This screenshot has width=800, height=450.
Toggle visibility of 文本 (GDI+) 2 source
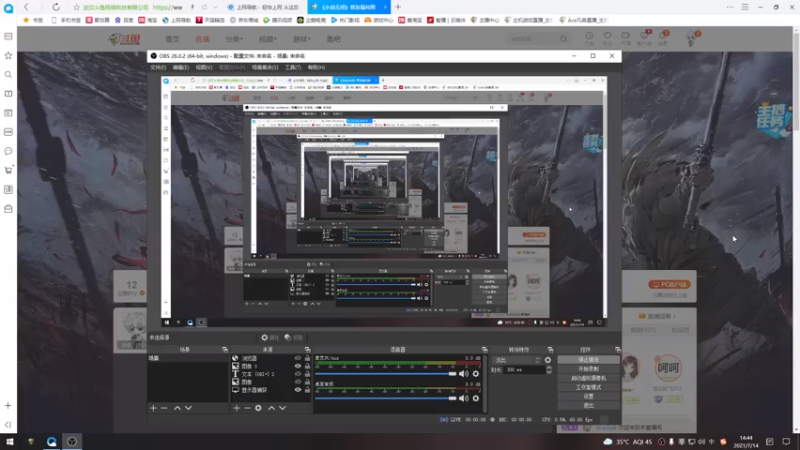(x=298, y=374)
